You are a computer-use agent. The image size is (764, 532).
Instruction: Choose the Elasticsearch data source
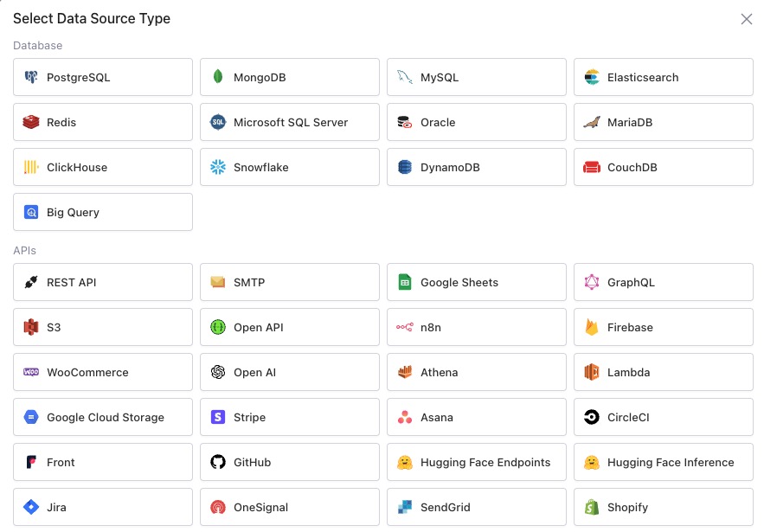(x=663, y=78)
